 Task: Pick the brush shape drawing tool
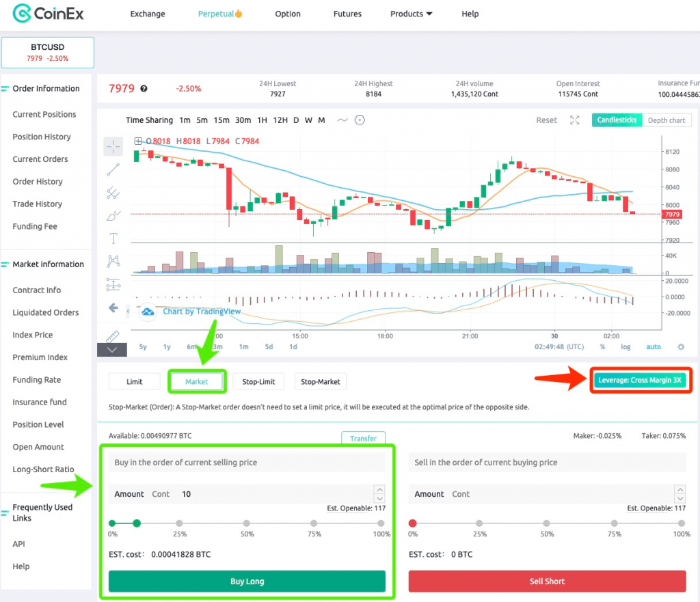[113, 215]
